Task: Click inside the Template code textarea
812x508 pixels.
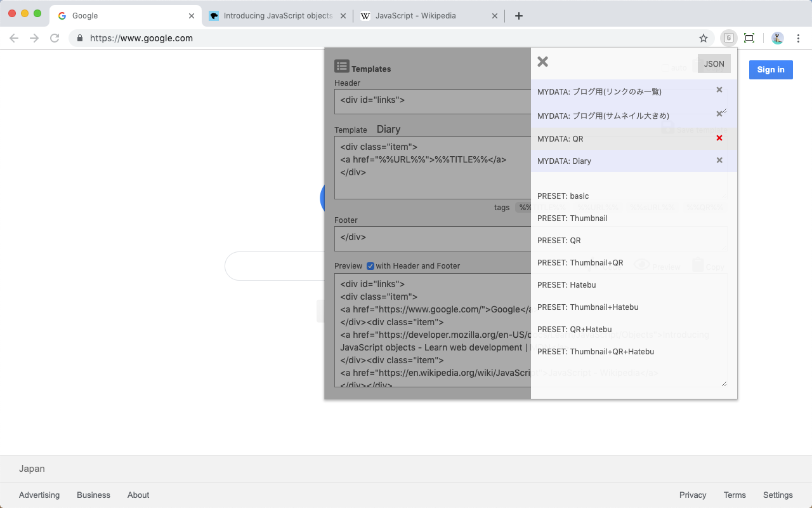Action: click(x=433, y=168)
